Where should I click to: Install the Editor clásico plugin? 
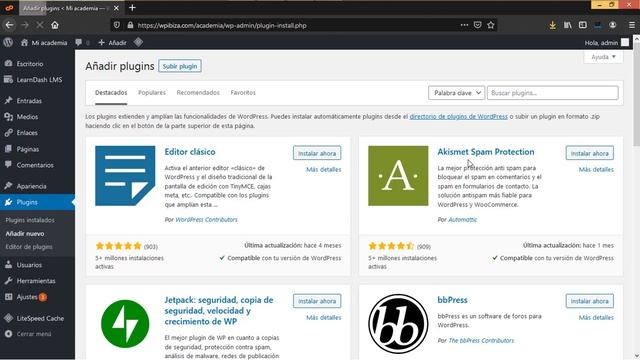pyautogui.click(x=317, y=153)
